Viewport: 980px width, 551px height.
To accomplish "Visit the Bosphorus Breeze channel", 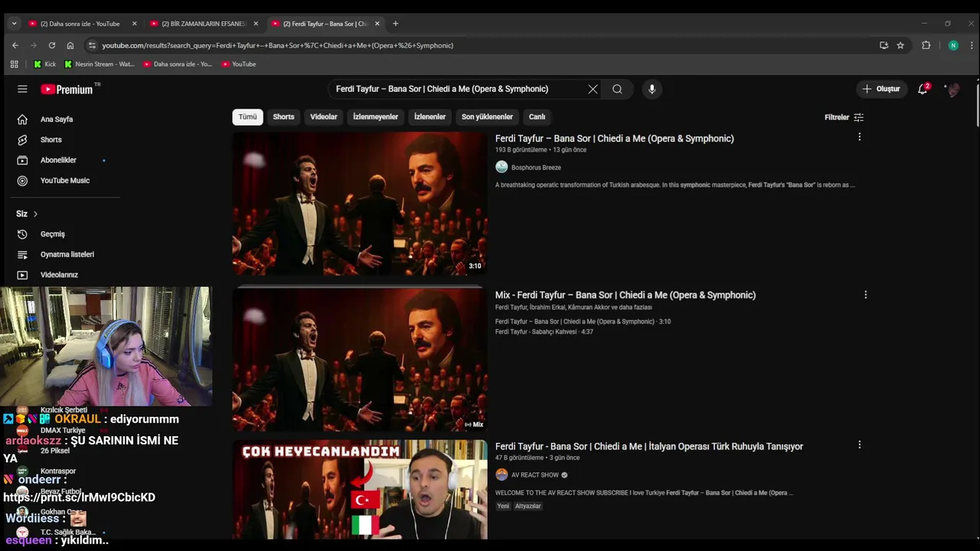I will tap(536, 168).
